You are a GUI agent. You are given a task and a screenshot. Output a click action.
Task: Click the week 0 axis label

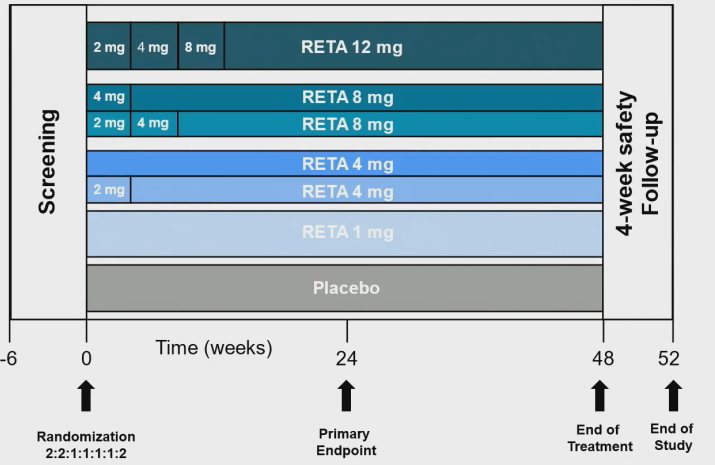point(86,359)
